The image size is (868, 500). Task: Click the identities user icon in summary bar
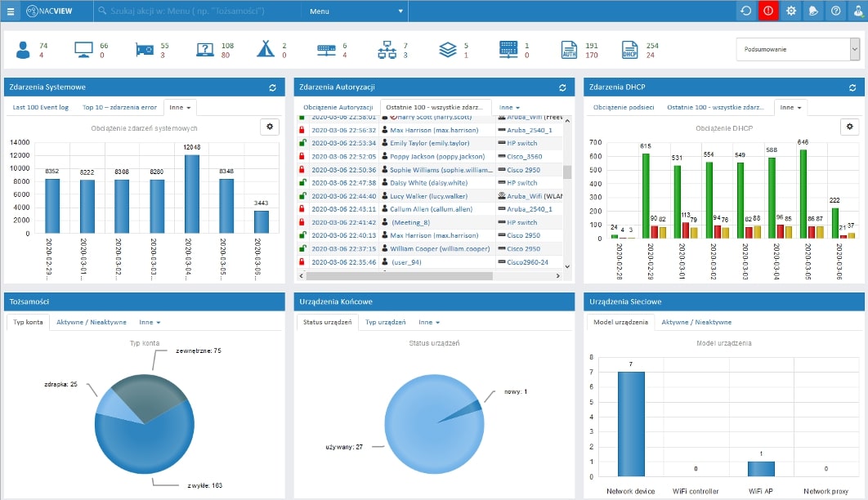point(23,50)
